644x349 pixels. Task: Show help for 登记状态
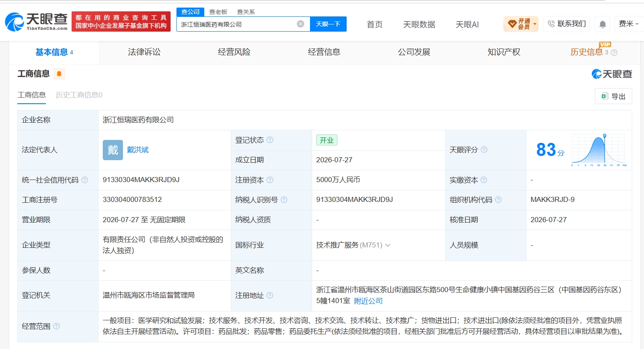[x=270, y=140]
